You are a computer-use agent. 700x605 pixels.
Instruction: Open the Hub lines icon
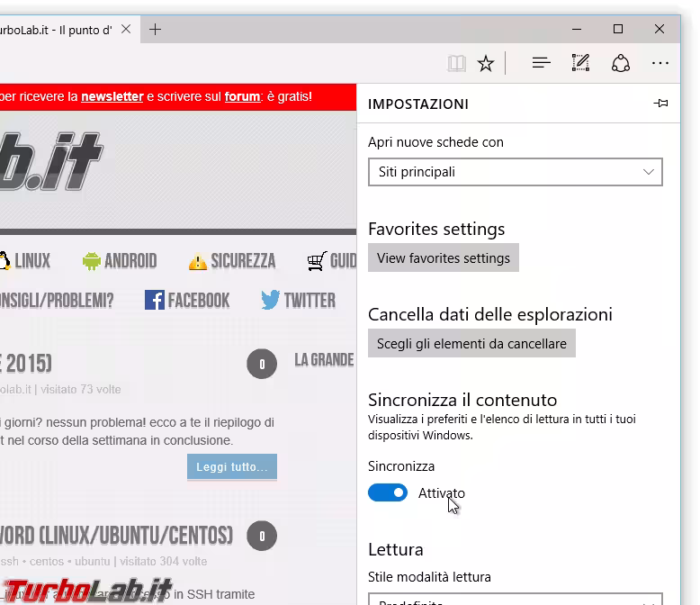point(541,63)
